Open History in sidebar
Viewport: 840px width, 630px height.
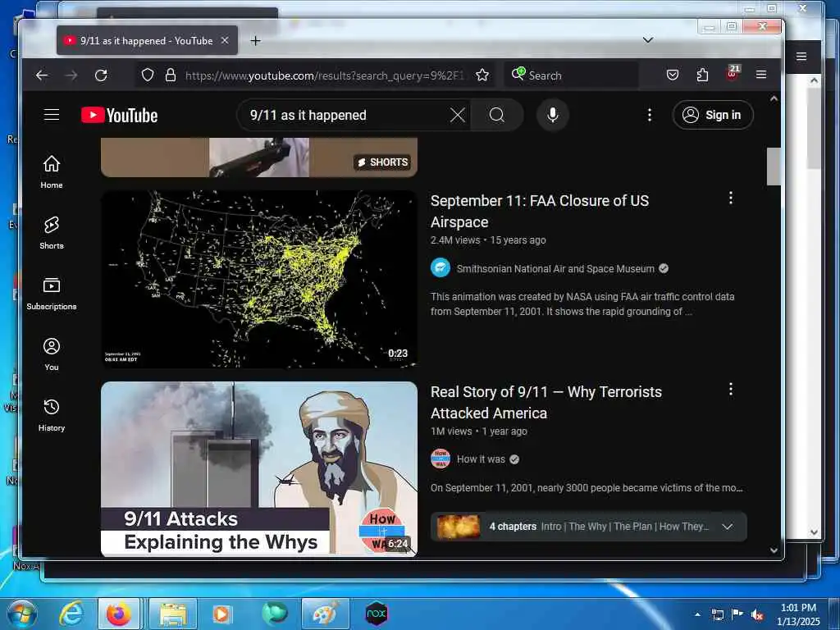[x=52, y=414]
